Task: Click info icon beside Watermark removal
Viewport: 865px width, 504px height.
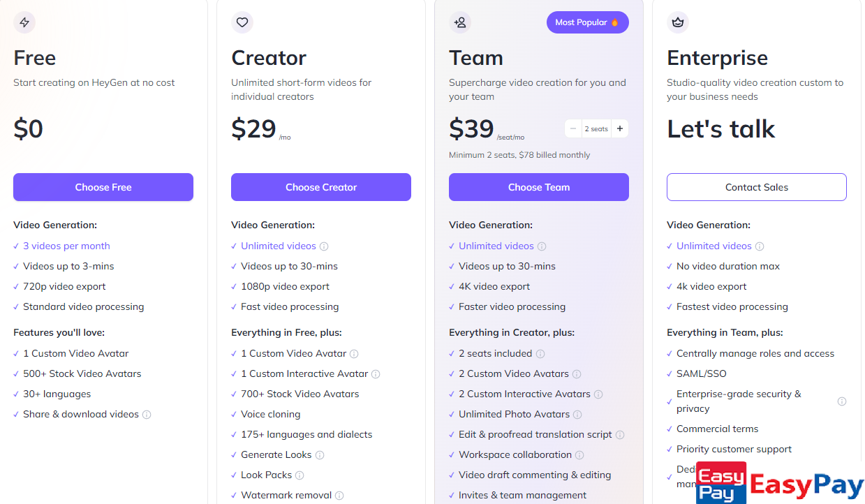Action: 339,496
